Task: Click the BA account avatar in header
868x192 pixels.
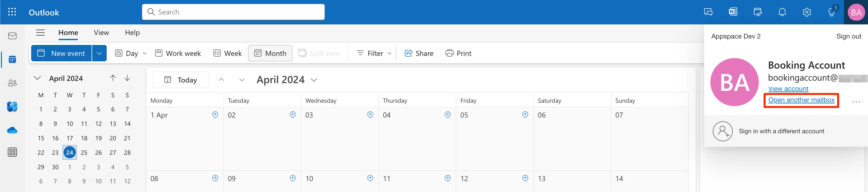Action: tap(856, 12)
